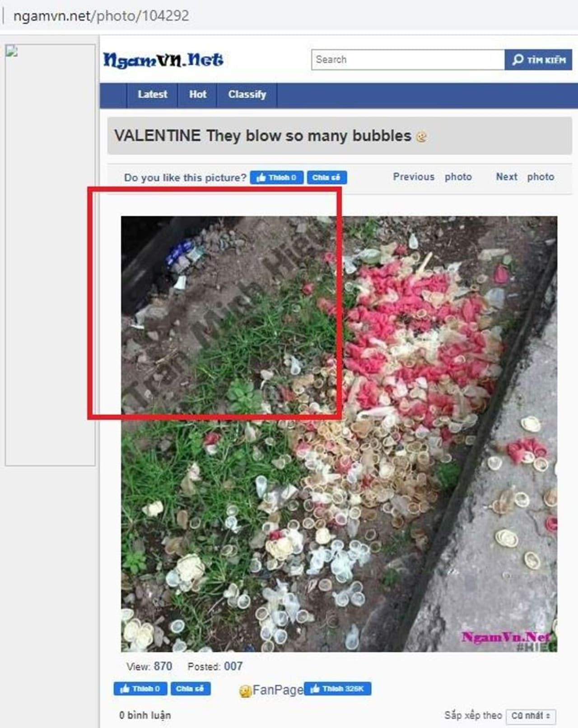This screenshot has width=578, height=728.
Task: Click the emoji icon beside the title
Action: [421, 137]
